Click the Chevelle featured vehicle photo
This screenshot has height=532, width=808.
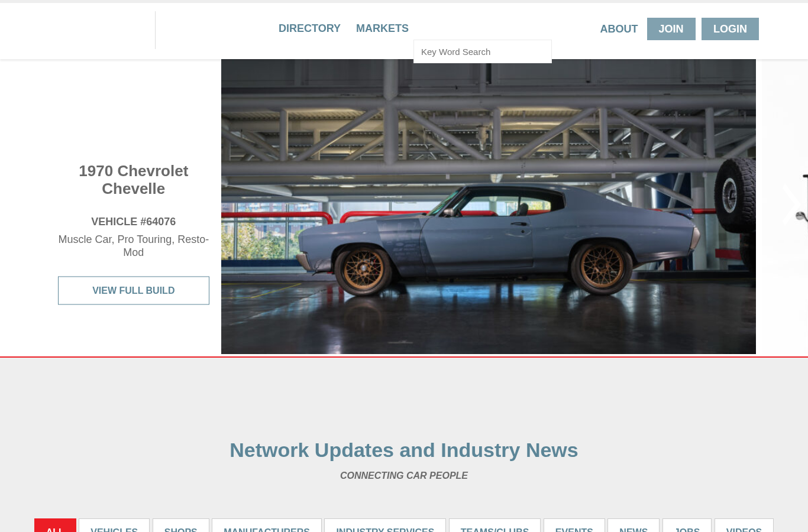point(489,206)
